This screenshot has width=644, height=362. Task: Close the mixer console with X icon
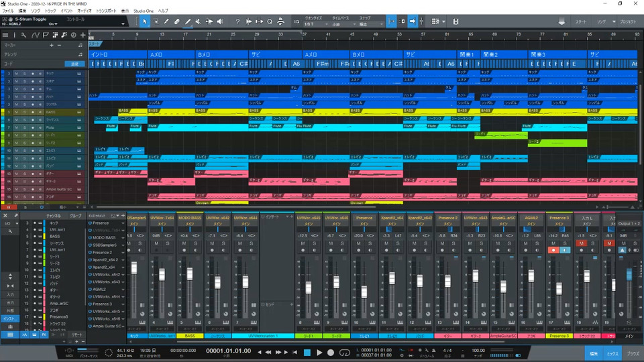point(5,216)
